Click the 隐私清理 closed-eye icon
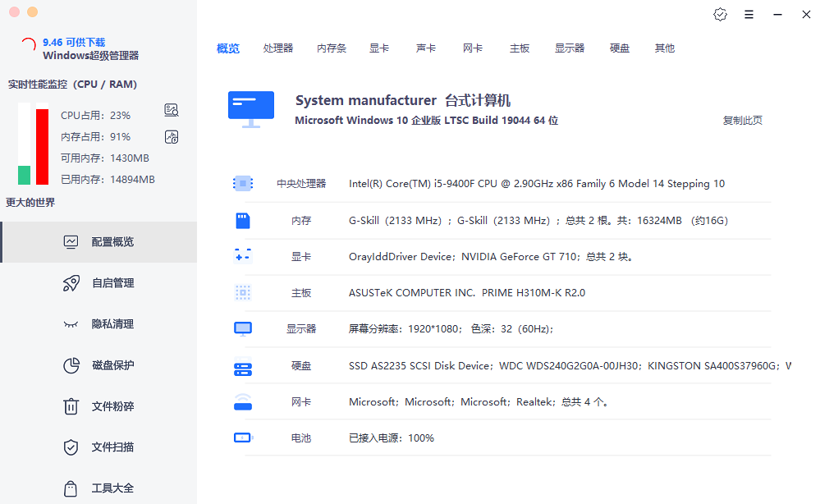 click(x=71, y=324)
